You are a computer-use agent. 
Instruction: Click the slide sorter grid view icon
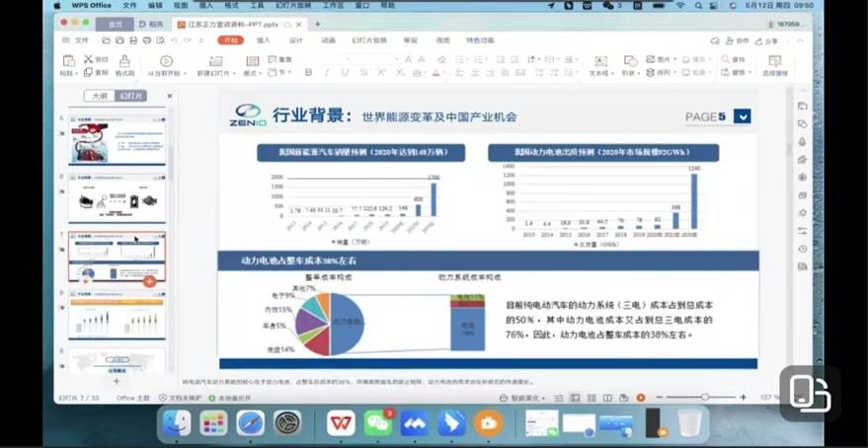coord(592,398)
